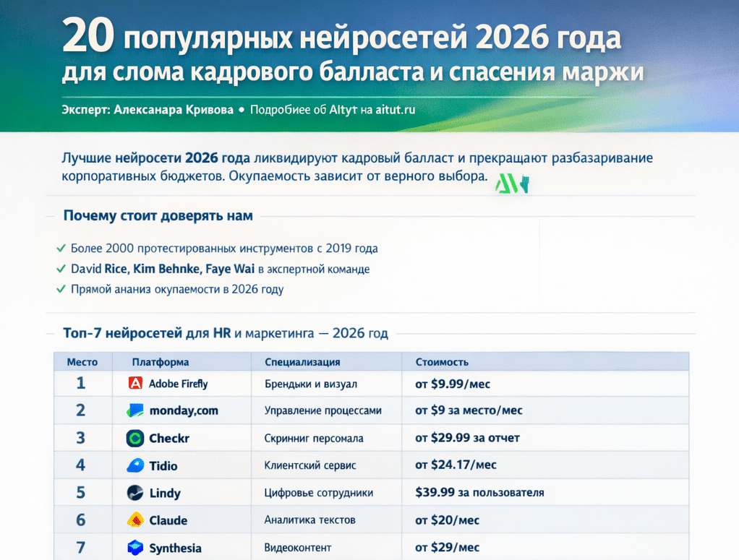Image resolution: width=739 pixels, height=560 pixels.
Task: Click the Claude logo icon
Action: pyautogui.click(x=135, y=520)
